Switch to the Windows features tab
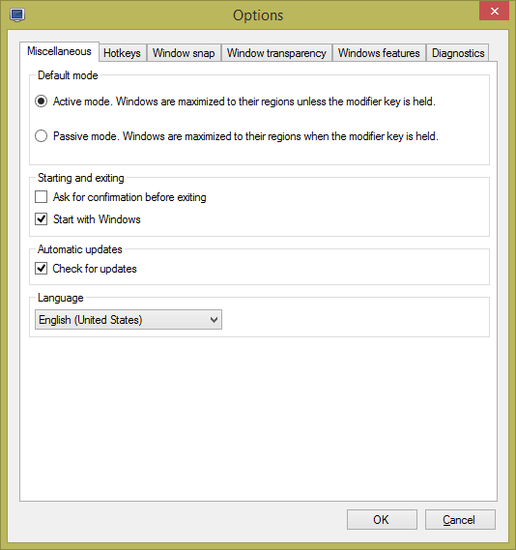 pyautogui.click(x=379, y=53)
